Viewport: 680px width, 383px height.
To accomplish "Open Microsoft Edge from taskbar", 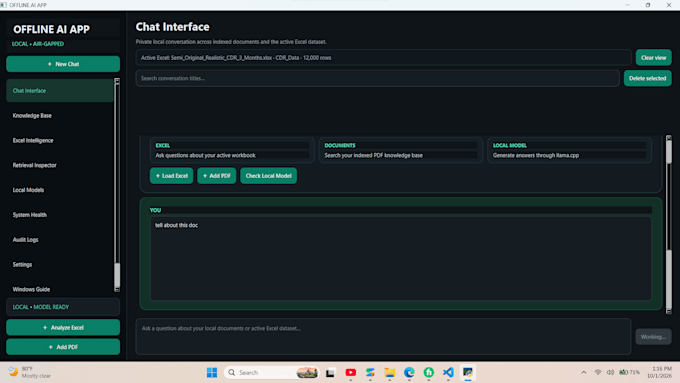I will tap(409, 372).
